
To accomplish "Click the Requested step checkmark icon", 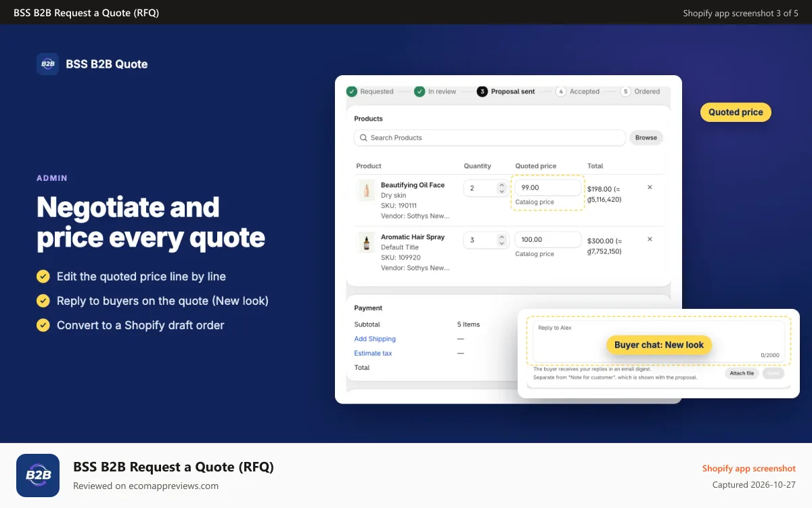I will point(352,91).
